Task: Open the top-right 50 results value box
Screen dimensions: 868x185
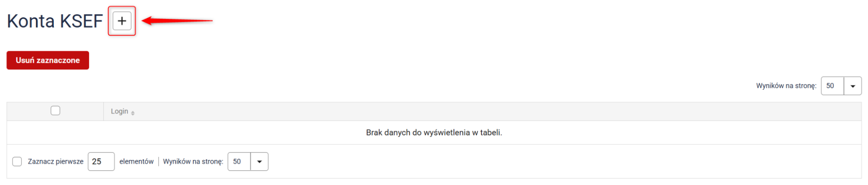Action: click(x=832, y=86)
